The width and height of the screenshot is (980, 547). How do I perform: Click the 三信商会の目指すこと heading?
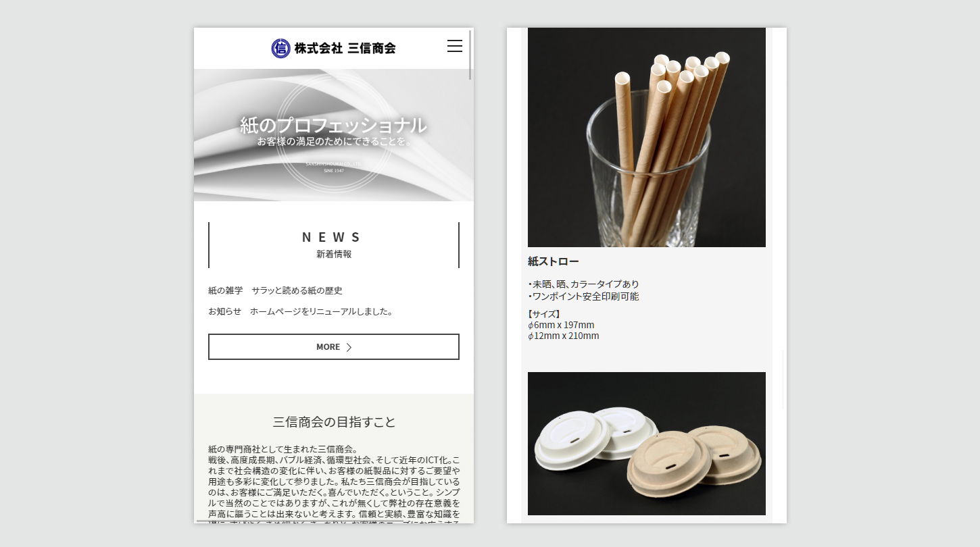pyautogui.click(x=334, y=422)
